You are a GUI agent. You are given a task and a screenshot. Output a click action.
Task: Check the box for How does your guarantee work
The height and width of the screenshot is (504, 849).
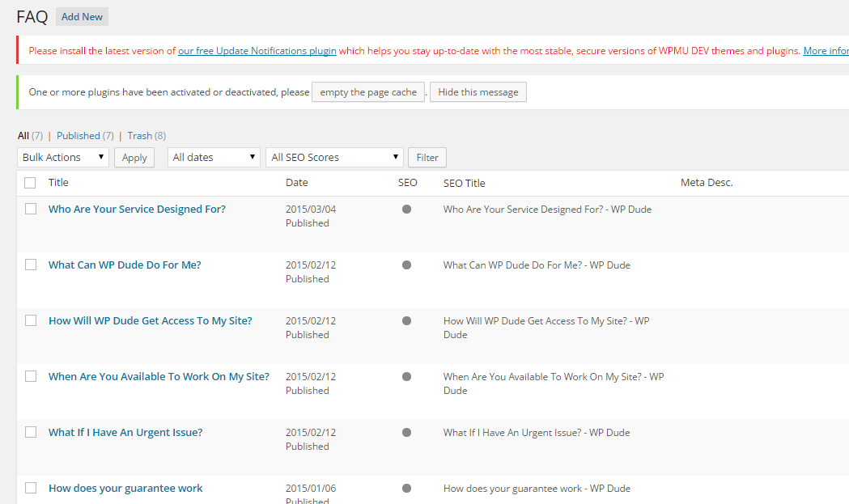point(31,488)
